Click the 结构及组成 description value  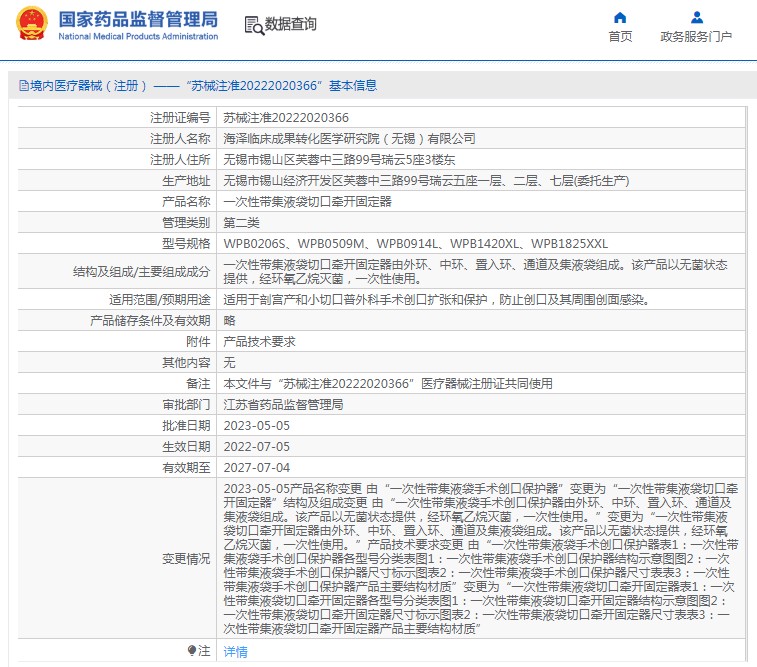476,272
